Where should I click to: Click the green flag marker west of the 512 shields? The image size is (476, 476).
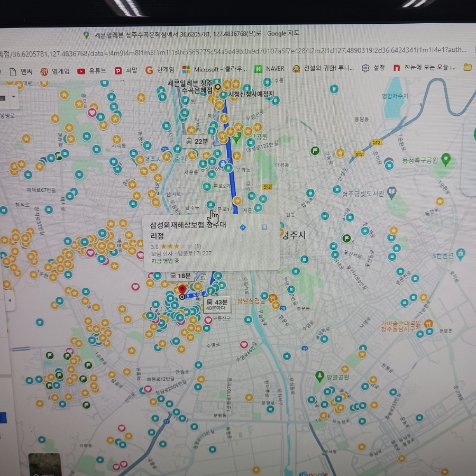point(315,150)
